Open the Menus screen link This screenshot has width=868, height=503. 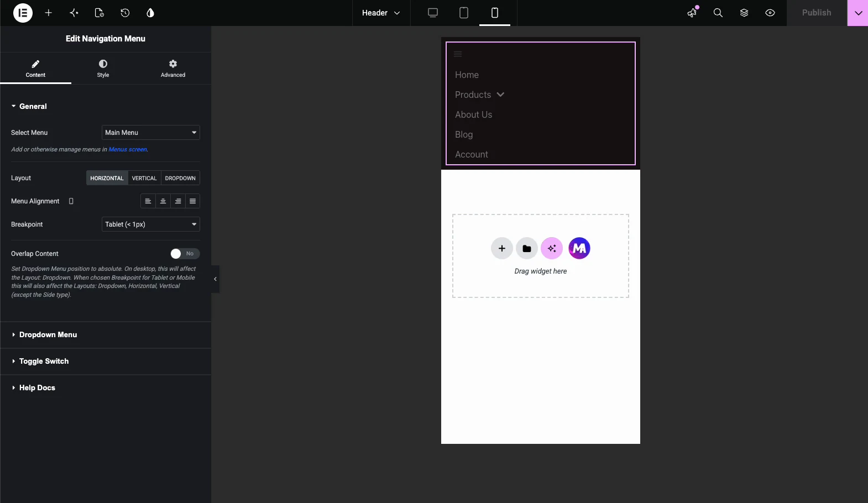pos(128,149)
